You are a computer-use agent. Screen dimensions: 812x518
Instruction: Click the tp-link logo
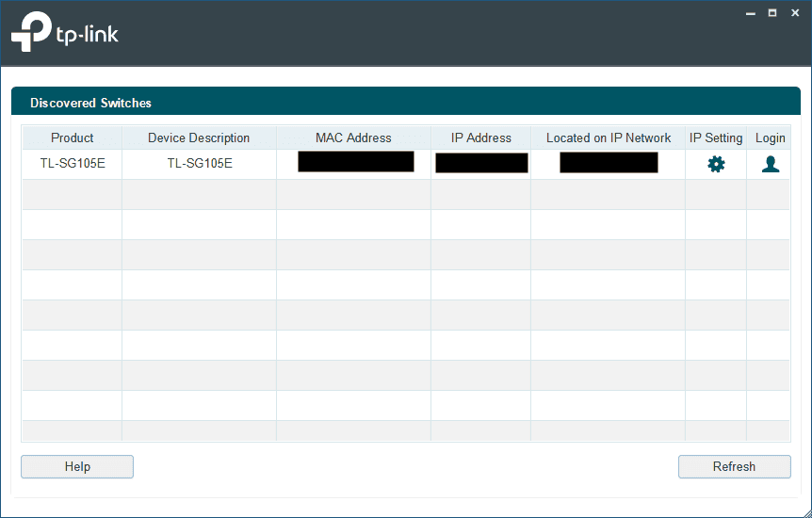(x=65, y=32)
